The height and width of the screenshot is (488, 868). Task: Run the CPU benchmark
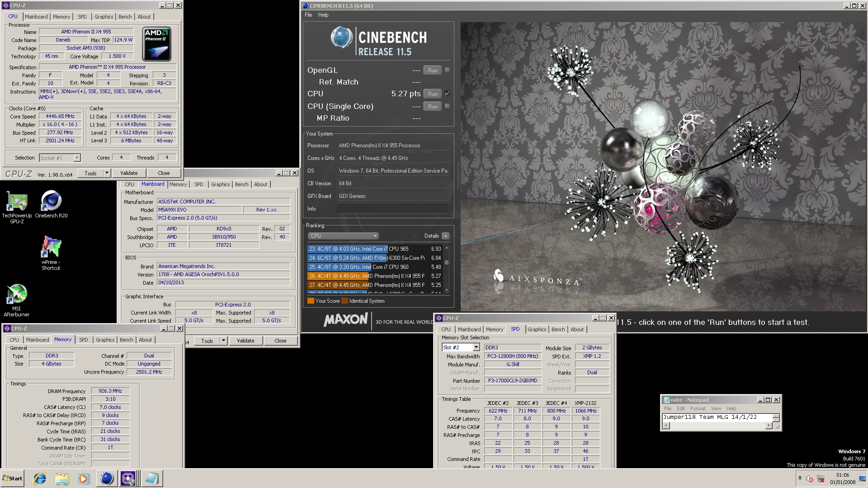(x=433, y=94)
